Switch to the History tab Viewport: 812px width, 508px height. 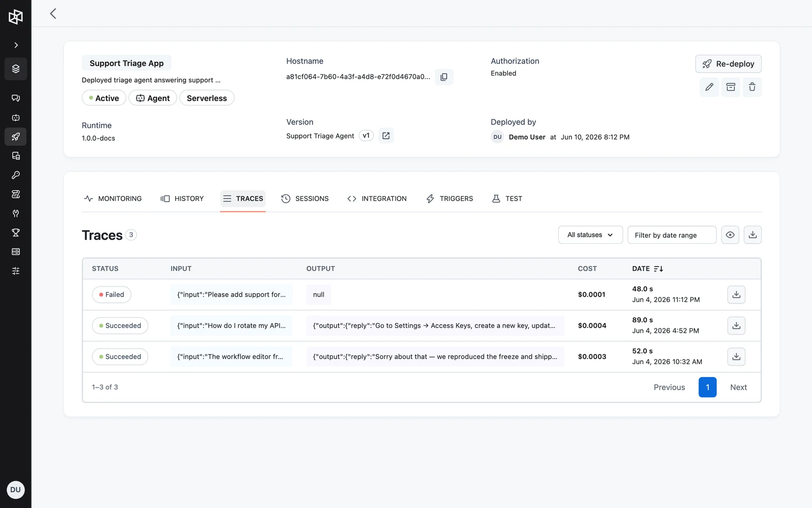click(182, 199)
